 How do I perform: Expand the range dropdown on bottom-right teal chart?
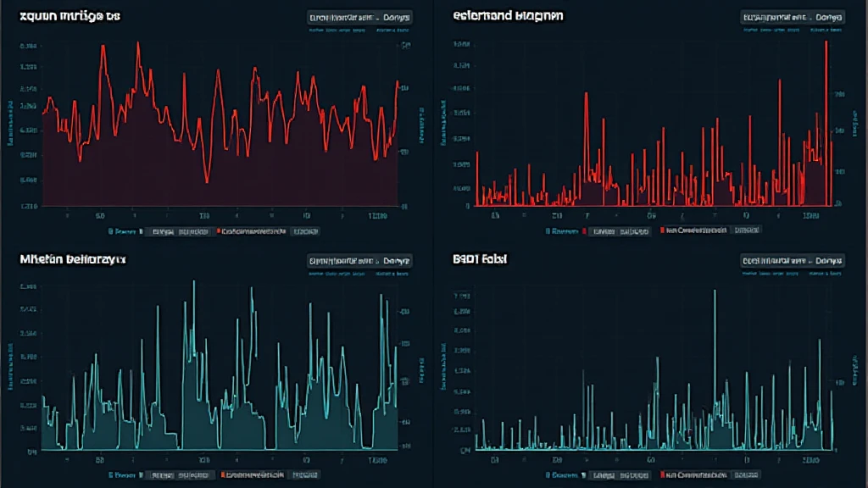pyautogui.click(x=792, y=261)
